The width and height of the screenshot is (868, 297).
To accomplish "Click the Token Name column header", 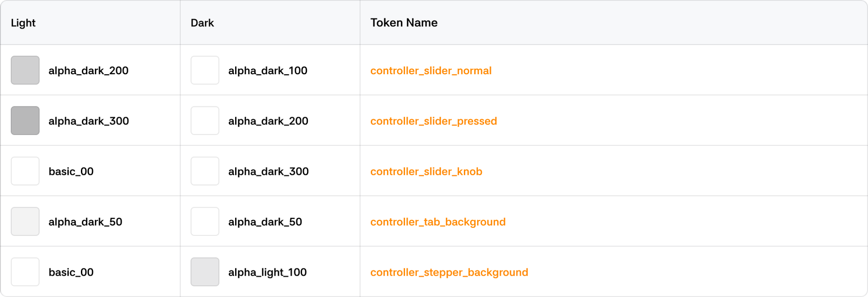I will 404,23.
